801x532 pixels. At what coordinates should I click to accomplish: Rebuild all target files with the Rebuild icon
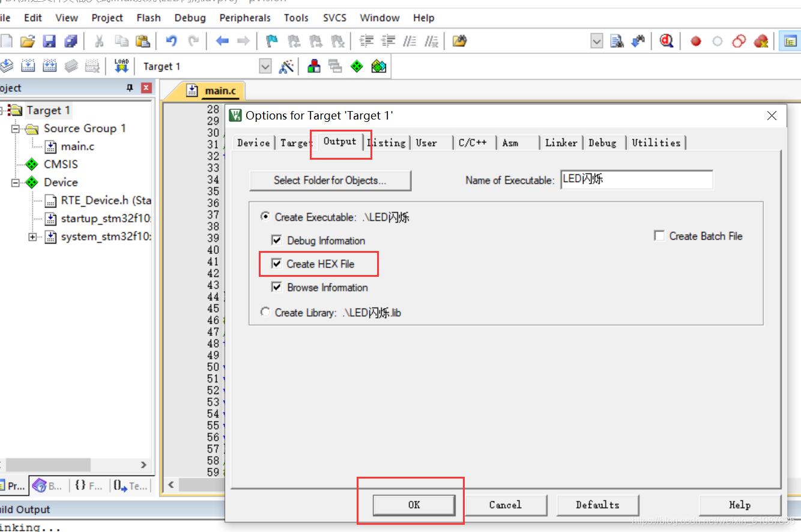point(49,66)
